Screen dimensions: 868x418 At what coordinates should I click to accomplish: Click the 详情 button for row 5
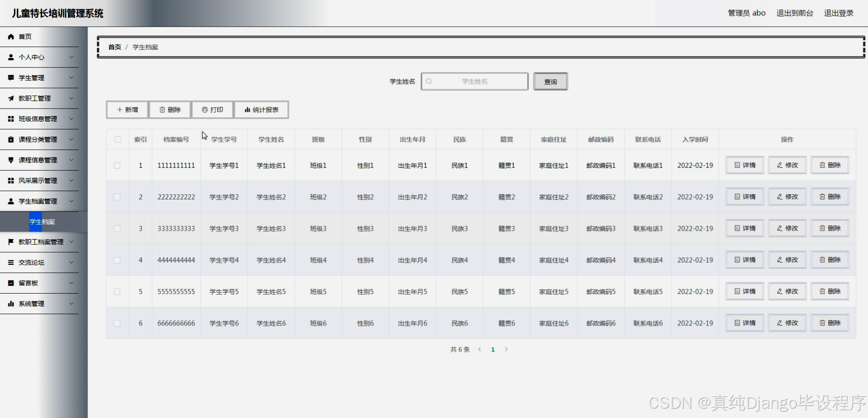click(x=745, y=291)
